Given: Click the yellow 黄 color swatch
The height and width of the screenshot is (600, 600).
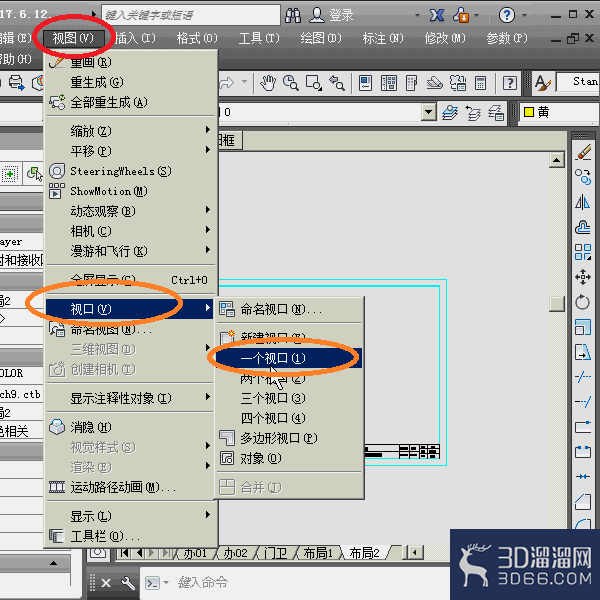Looking at the screenshot, I should 529,112.
